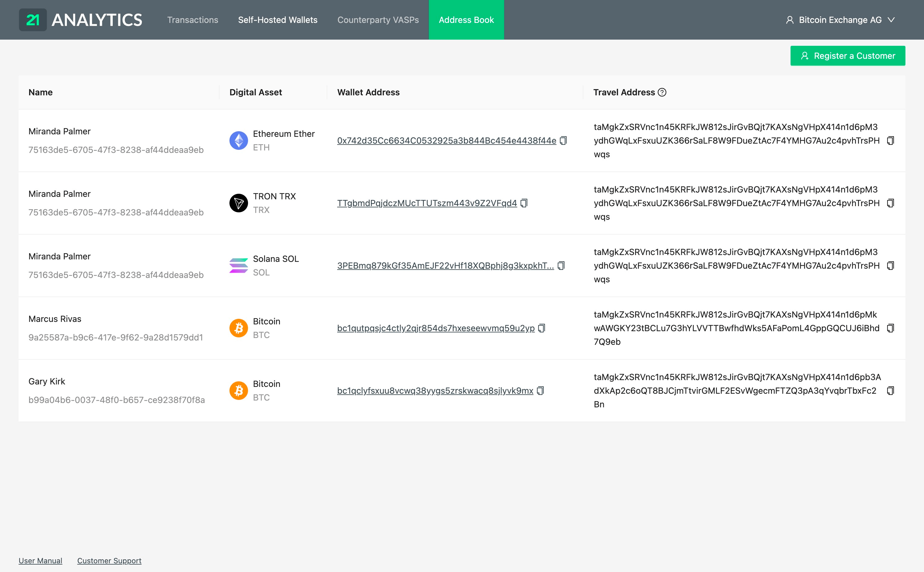
Task: Click the Address Book menu tab
Action: 467,20
